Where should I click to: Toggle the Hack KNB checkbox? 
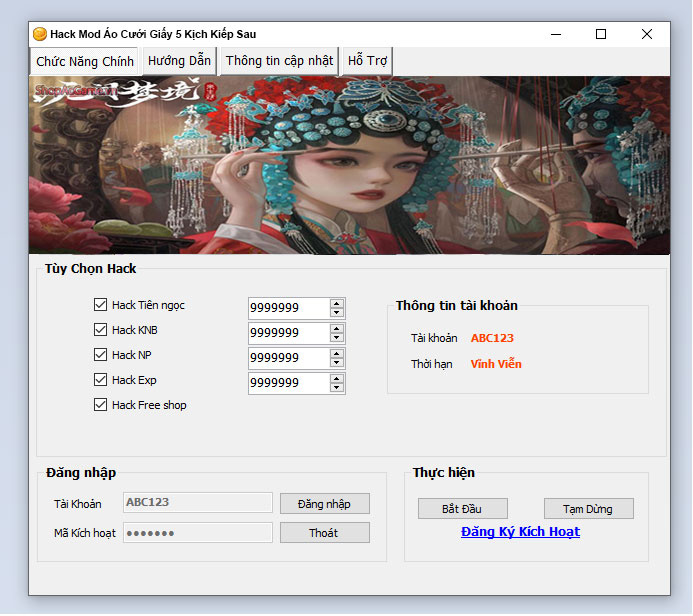[100, 330]
